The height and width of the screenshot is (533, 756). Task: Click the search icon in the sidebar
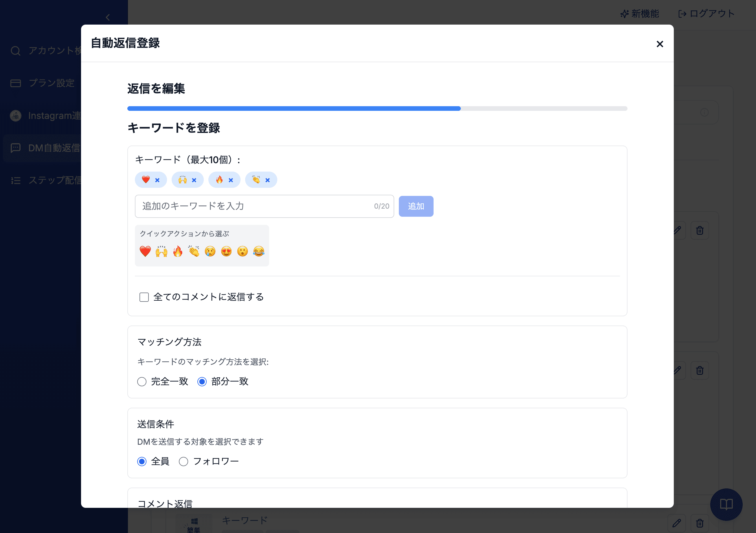(x=15, y=51)
